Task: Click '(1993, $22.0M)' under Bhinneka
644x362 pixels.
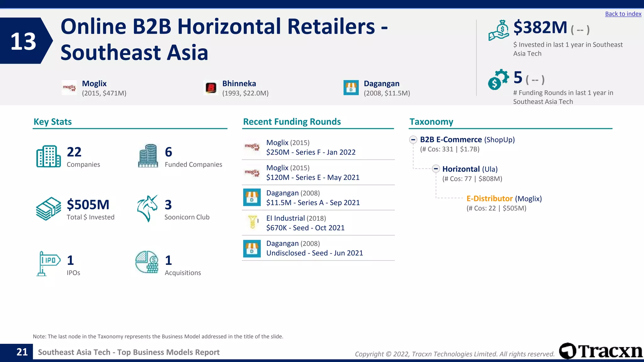Action: (x=245, y=93)
